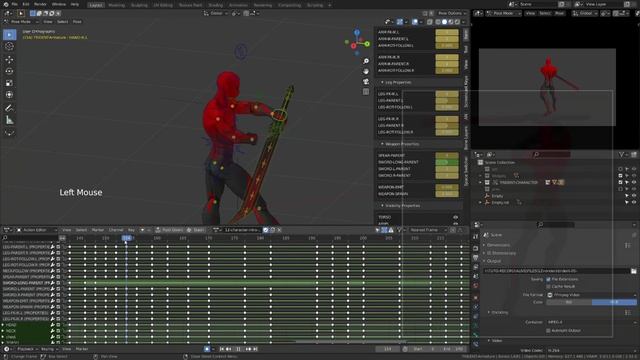Switch to Shading workspace tab
640x360 pixels.
[216, 5]
